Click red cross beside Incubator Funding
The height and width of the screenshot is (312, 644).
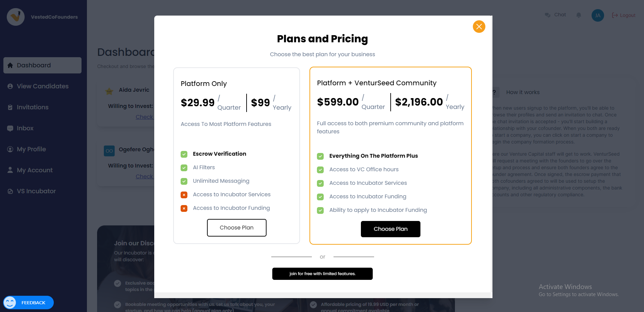tap(184, 208)
